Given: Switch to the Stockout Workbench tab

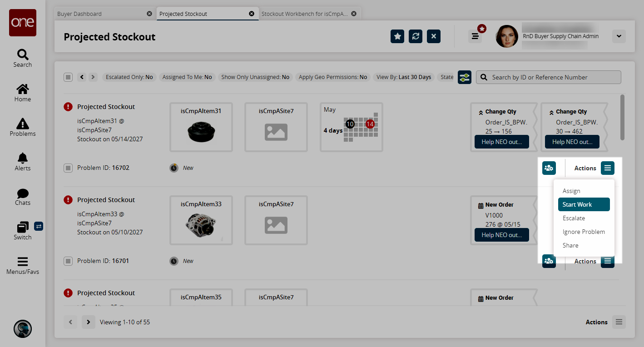Looking at the screenshot, I should (x=310, y=14).
